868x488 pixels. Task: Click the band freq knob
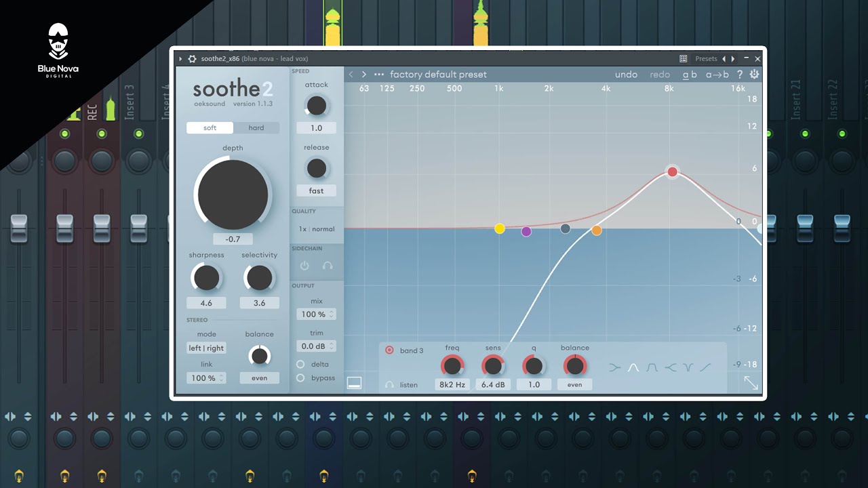(452, 366)
